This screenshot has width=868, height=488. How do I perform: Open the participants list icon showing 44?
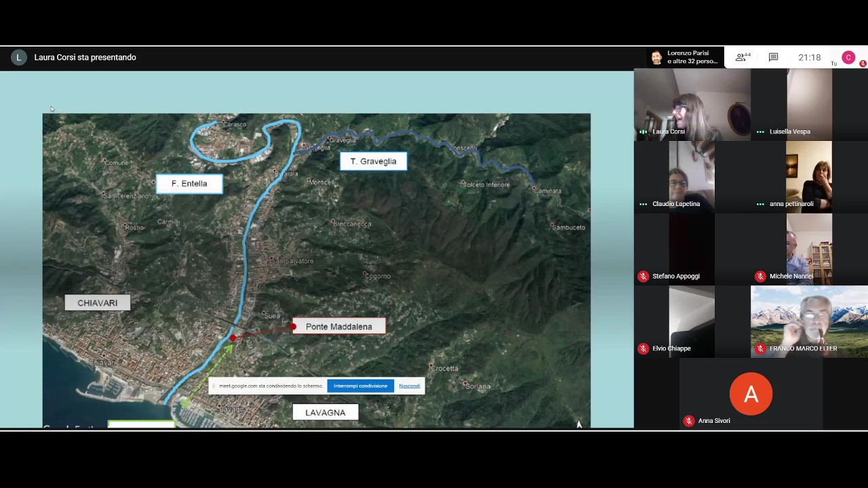(743, 58)
